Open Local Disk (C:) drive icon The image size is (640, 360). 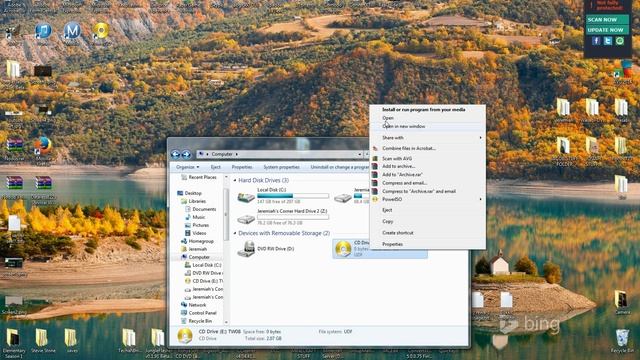(246, 197)
